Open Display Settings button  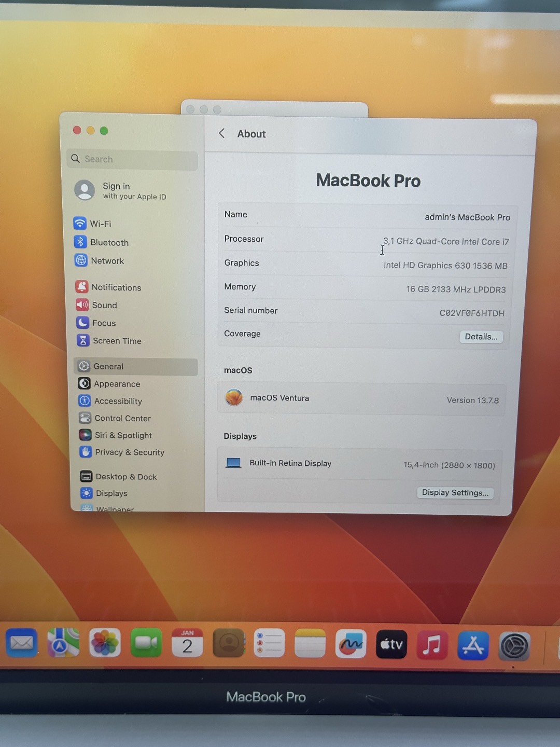(455, 492)
